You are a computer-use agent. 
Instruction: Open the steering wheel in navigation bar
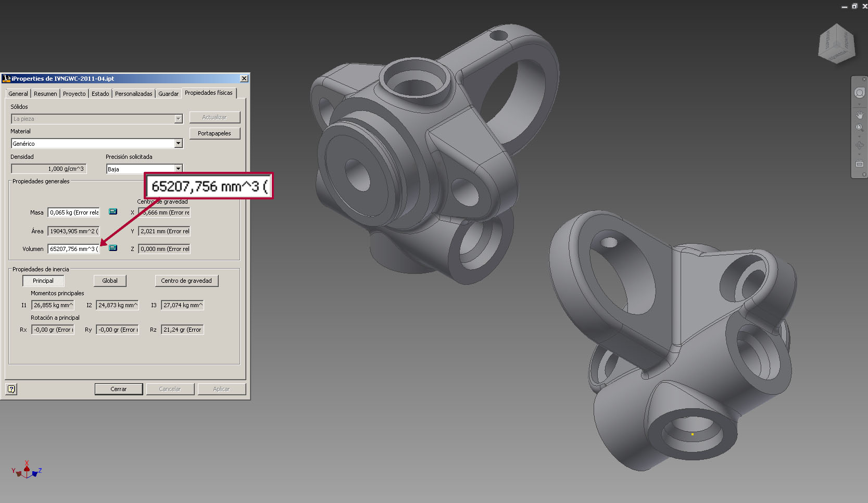pyautogui.click(x=860, y=93)
